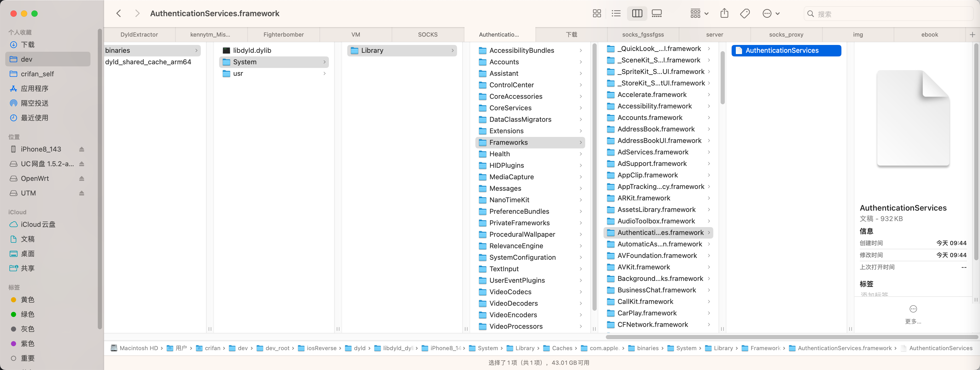Expand the usr folder chevron
Screen dimensions: 980x370
click(x=324, y=74)
